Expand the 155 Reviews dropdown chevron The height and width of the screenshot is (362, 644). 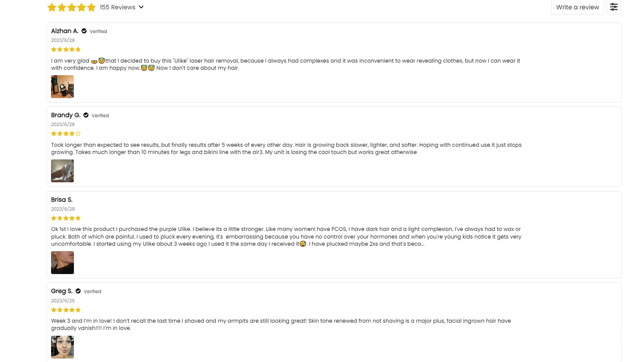coord(141,7)
